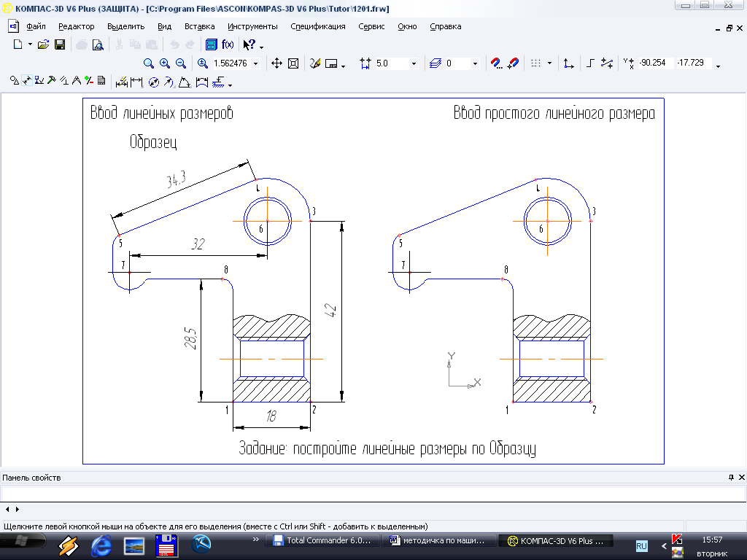Create a new document with the New icon
This screenshot has width=747, height=560.
coord(18,44)
